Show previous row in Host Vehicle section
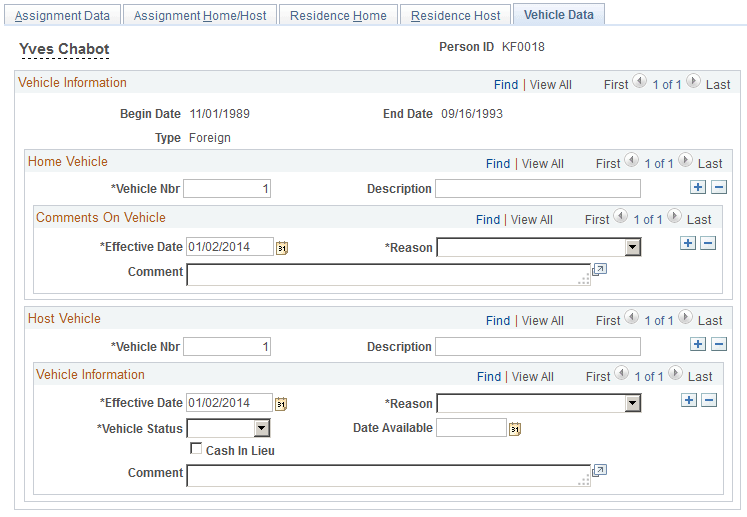 [631, 317]
